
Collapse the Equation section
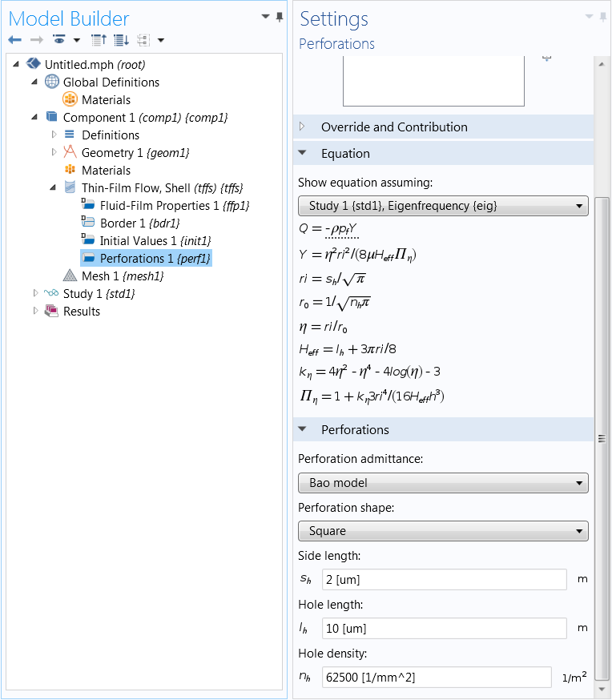point(302,153)
